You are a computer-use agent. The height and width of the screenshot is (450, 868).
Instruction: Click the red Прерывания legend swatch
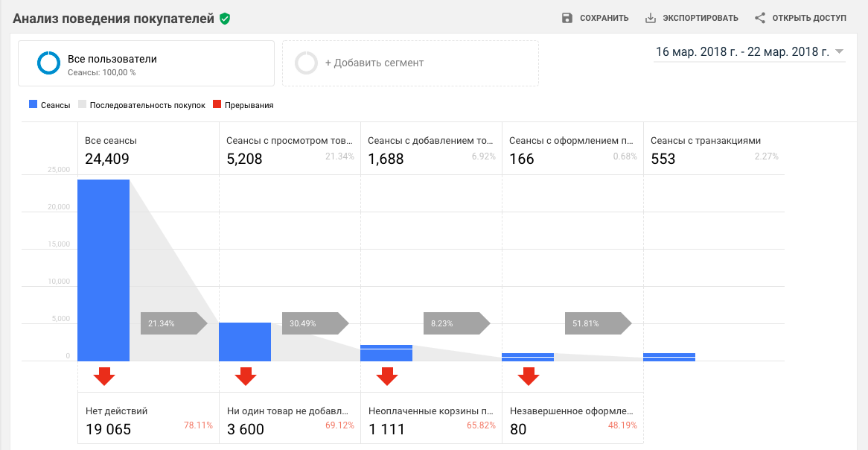tap(217, 105)
